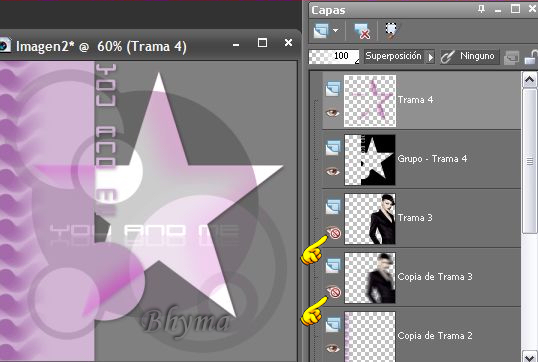Click the Ninguno link set button
Viewport: 538px width, 362px height.
pos(470,57)
